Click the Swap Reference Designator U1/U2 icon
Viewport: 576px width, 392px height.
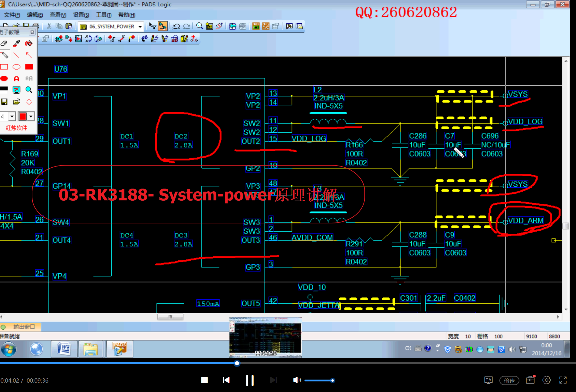88,39
